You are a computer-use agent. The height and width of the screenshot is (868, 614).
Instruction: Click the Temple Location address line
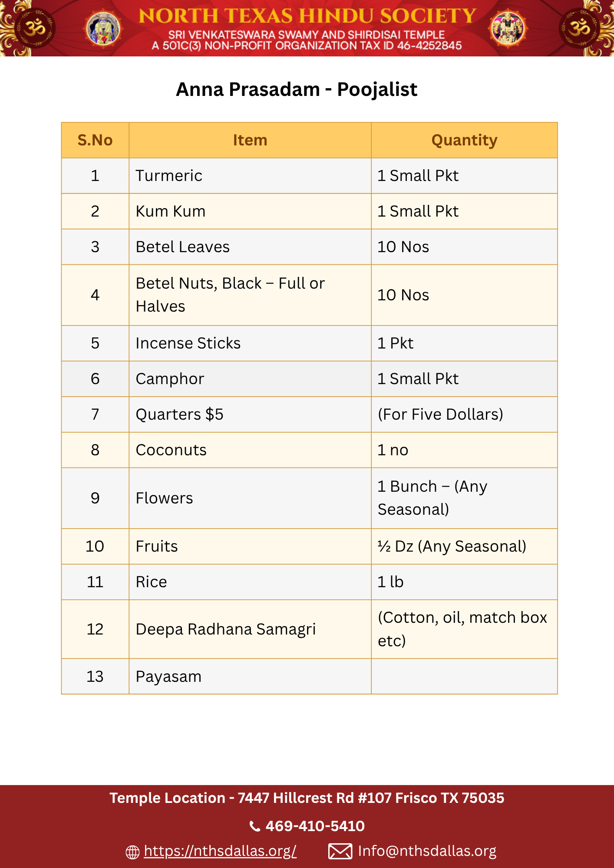point(307,798)
